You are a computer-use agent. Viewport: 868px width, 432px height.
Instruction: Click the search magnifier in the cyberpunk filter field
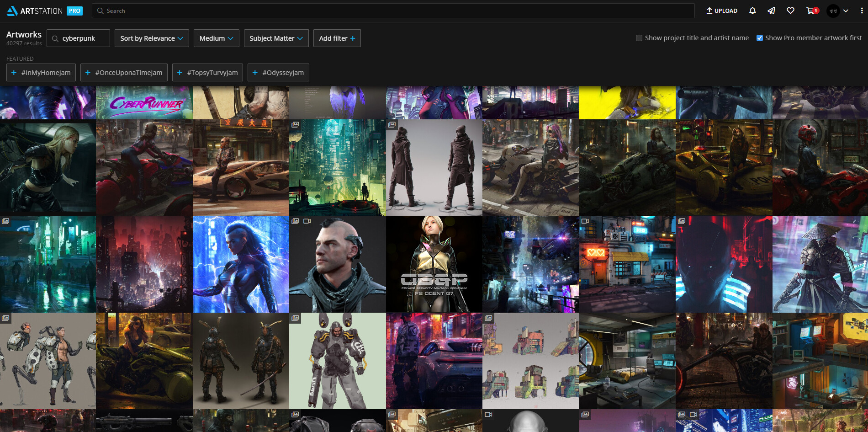[x=55, y=38]
